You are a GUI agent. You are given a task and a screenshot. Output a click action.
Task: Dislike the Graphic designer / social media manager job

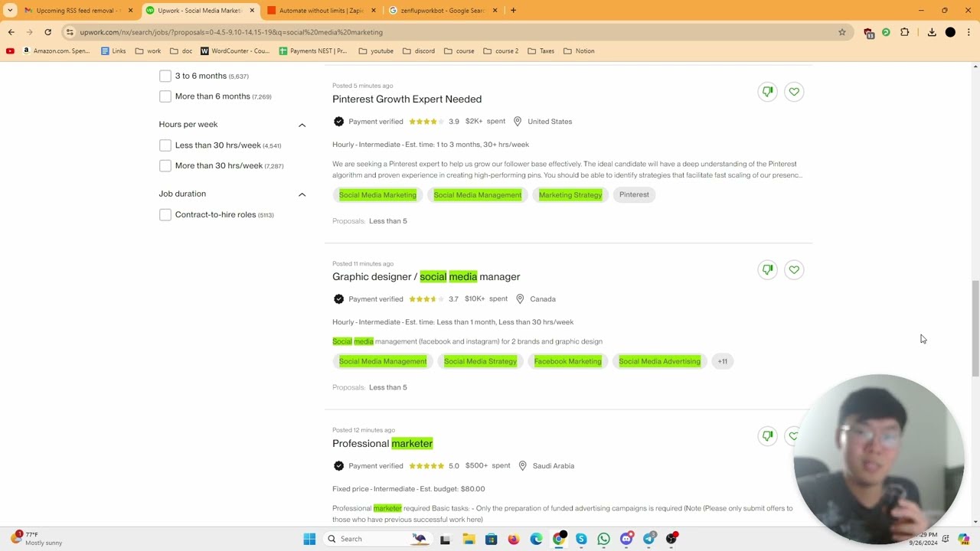tap(767, 269)
